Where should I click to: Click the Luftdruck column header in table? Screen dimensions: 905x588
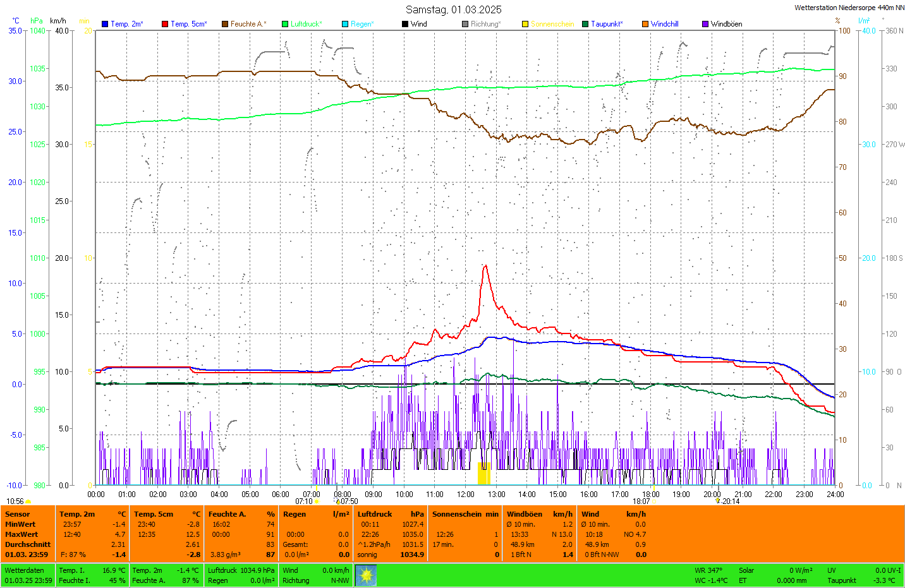click(375, 514)
